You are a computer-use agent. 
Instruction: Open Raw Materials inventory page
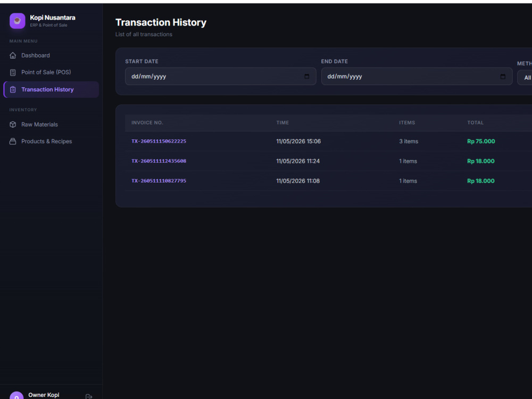click(51, 124)
